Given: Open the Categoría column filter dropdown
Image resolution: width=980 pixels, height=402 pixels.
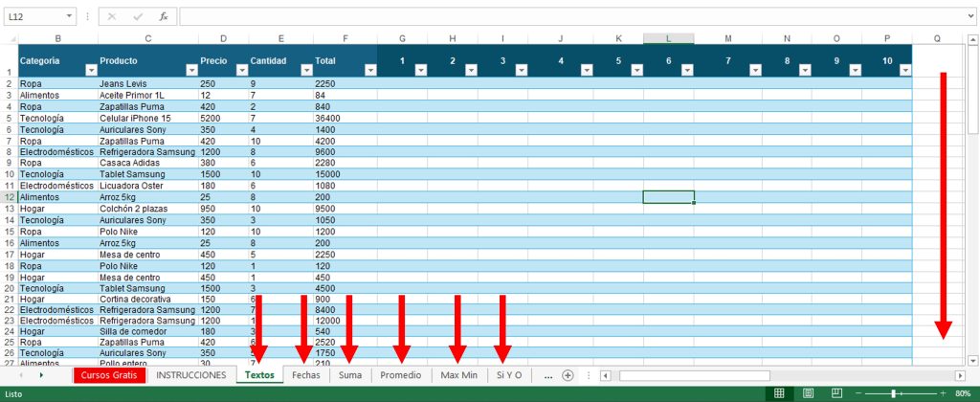Looking at the screenshot, I should click(x=90, y=70).
